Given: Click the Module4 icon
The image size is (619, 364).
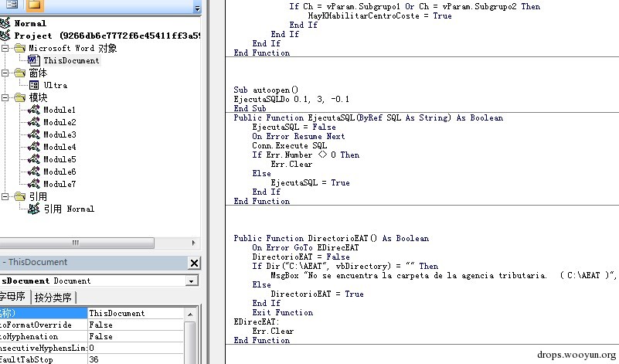Looking at the screenshot, I should click(33, 147).
